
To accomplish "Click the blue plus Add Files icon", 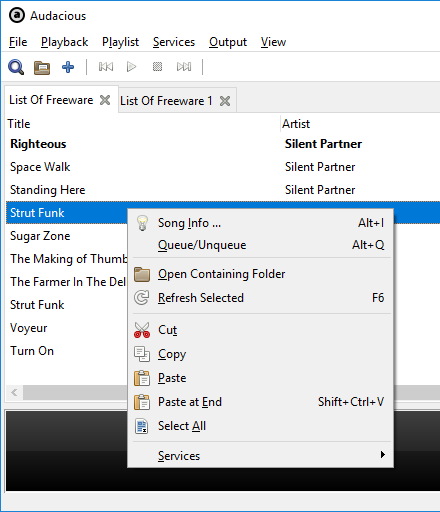I will pyautogui.click(x=68, y=67).
